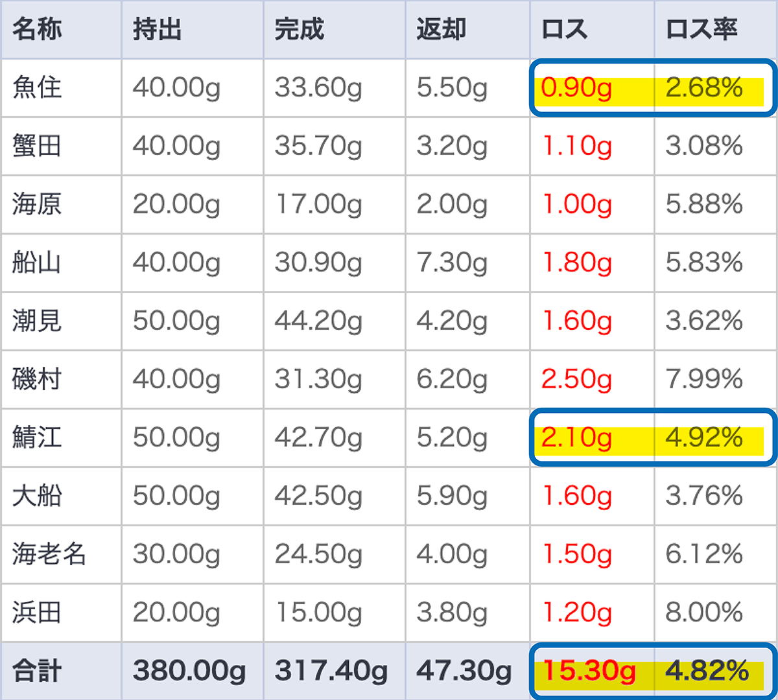Click the highlighted 2.68% loss rate
Viewport: 778px width, 700px height.
click(x=704, y=87)
